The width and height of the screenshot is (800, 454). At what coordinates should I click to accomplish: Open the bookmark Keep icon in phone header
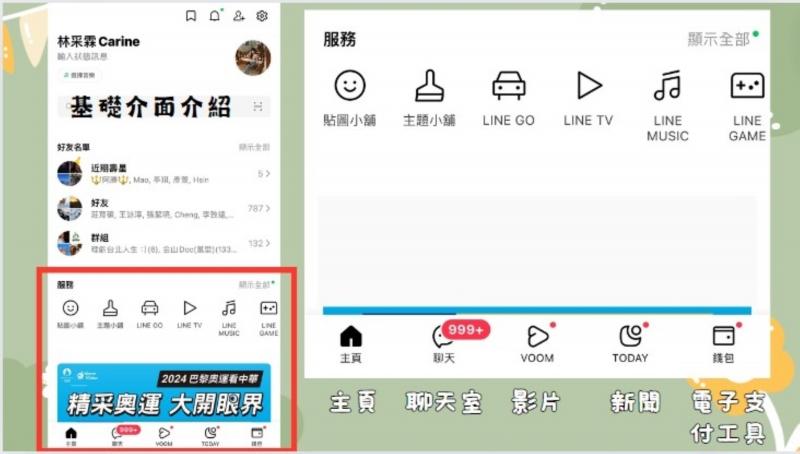(x=191, y=16)
